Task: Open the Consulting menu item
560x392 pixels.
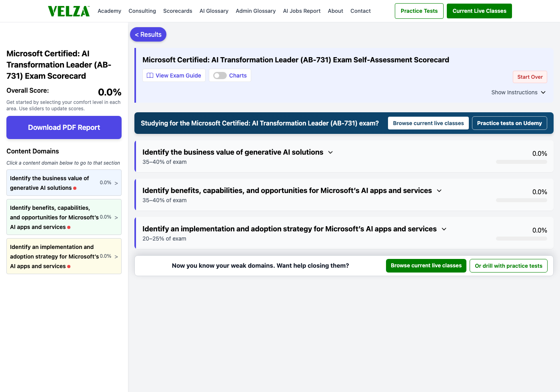Action: coord(142,11)
